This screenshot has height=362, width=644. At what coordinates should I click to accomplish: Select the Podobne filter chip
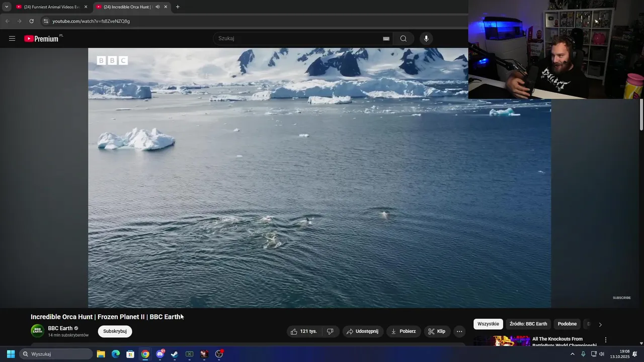[567, 324]
